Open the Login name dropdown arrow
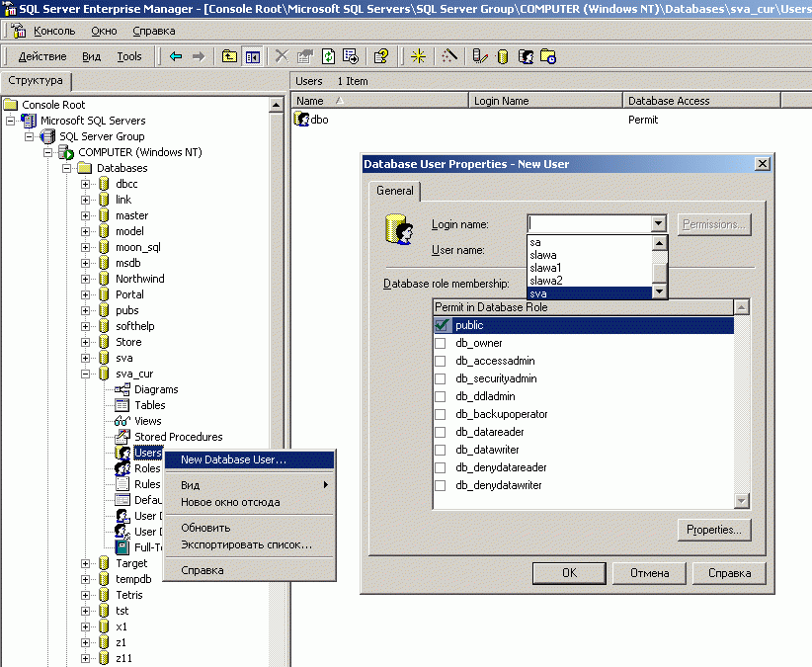 (x=658, y=223)
